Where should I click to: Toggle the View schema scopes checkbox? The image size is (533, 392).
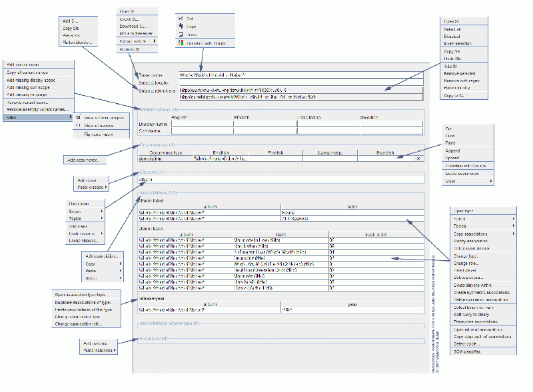tap(78, 117)
